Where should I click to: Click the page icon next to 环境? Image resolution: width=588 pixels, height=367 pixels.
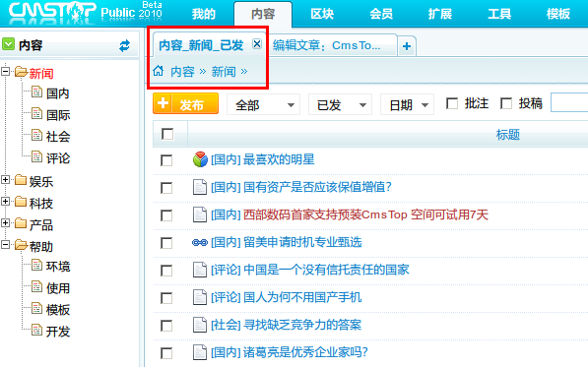coord(36,265)
